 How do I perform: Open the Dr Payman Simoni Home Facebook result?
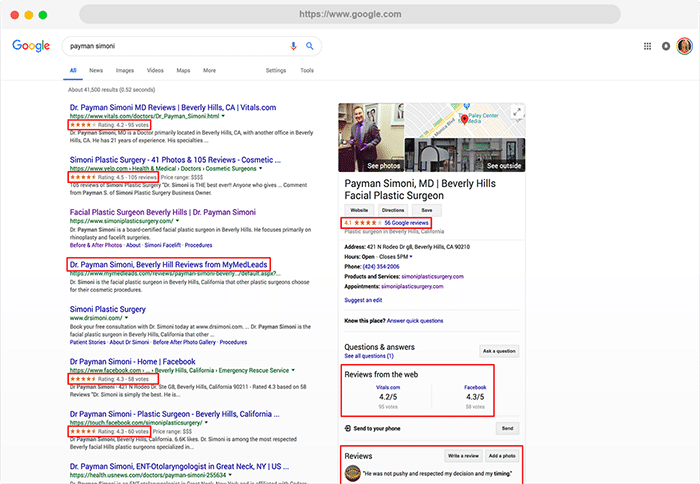pos(133,362)
